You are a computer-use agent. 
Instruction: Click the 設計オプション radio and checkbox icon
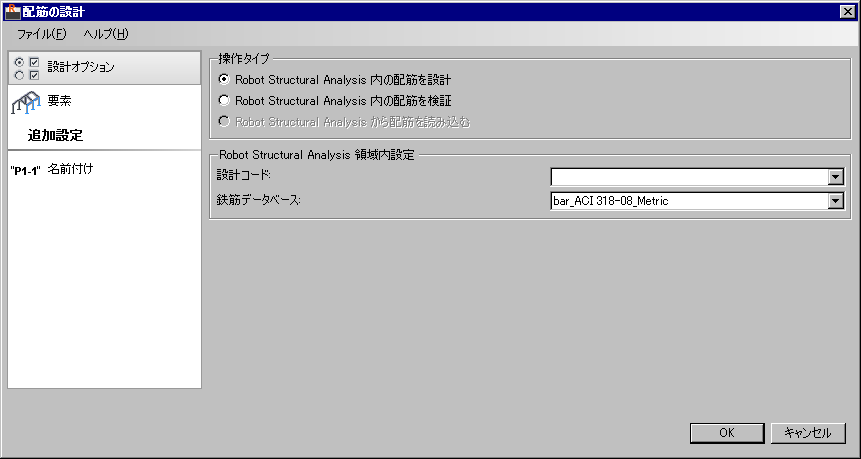26,68
